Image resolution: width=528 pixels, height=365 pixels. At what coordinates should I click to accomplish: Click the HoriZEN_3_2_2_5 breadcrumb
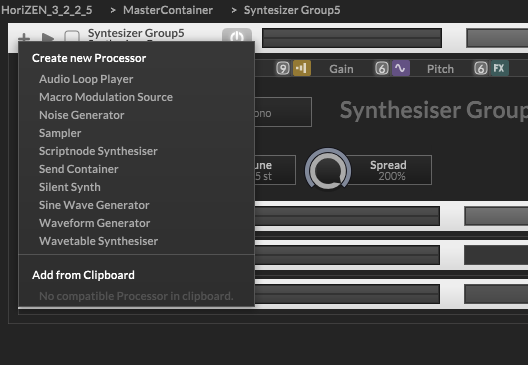47,10
